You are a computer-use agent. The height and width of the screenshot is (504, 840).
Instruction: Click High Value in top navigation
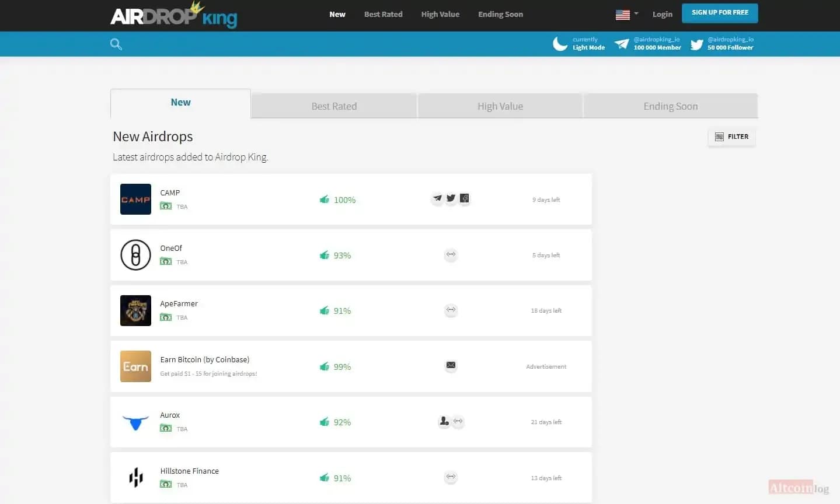pyautogui.click(x=440, y=14)
